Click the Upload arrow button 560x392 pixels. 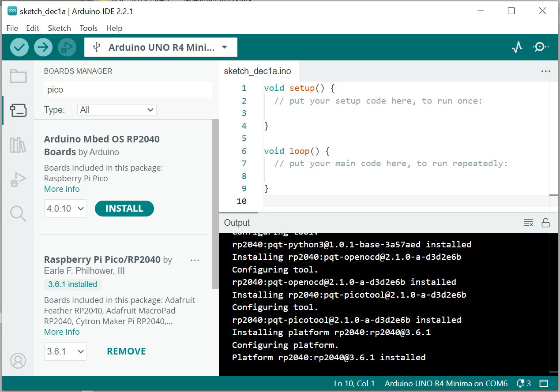point(43,47)
